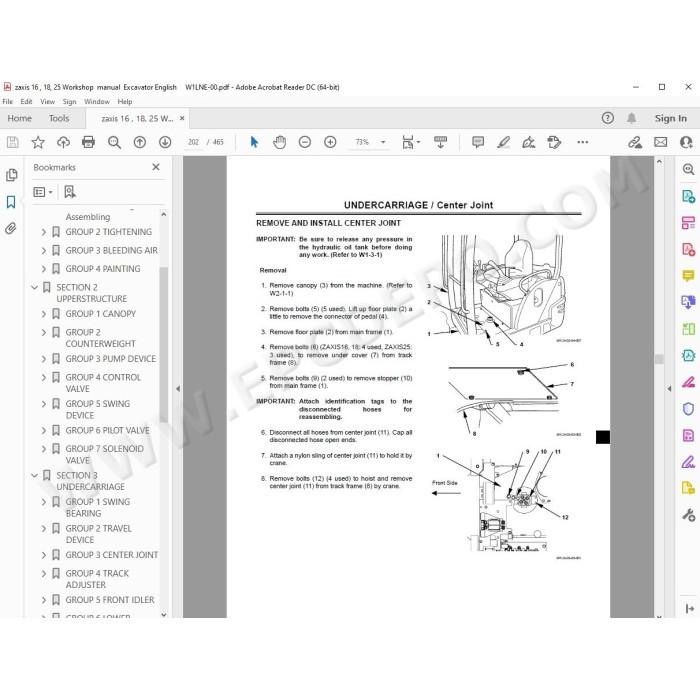Image resolution: width=700 pixels, height=700 pixels.
Task: Collapse SECTION 3 UNDERCARRIAGE bookmark
Action: [34, 475]
